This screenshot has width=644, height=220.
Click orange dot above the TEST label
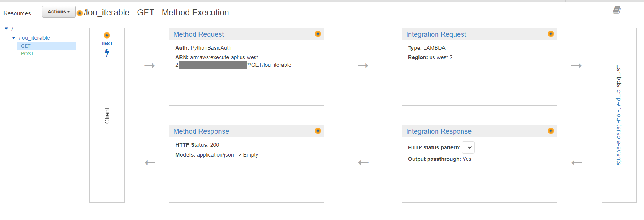[107, 36]
